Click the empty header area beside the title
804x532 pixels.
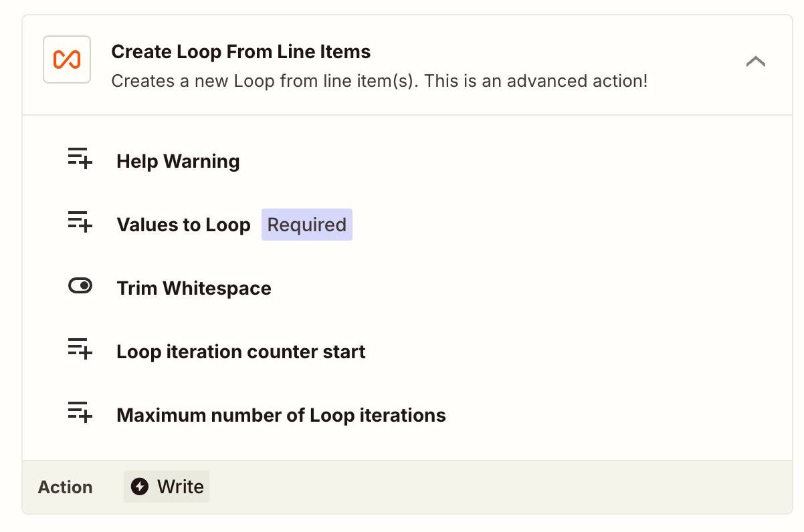point(555,52)
